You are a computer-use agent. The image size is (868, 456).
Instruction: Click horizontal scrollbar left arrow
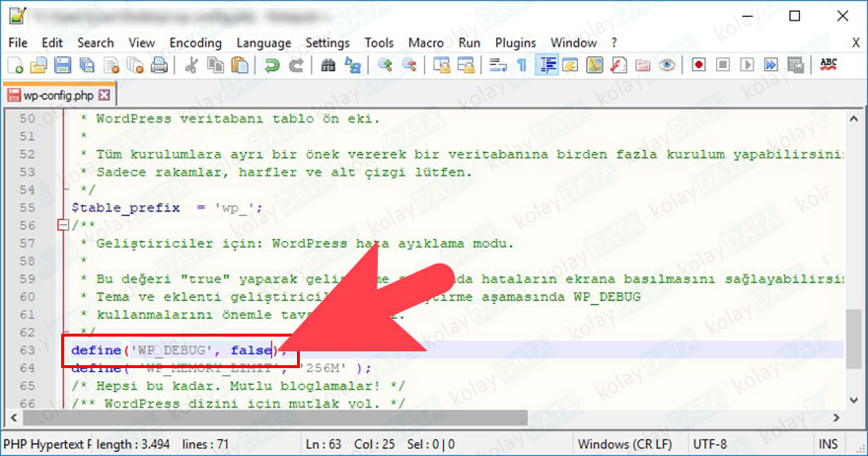(x=14, y=418)
